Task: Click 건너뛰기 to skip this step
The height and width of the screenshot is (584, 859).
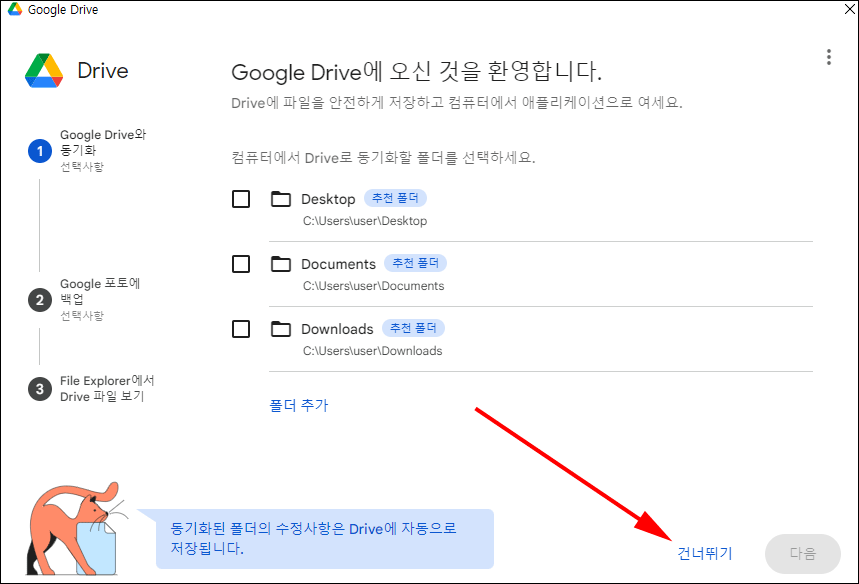Action: point(705,553)
